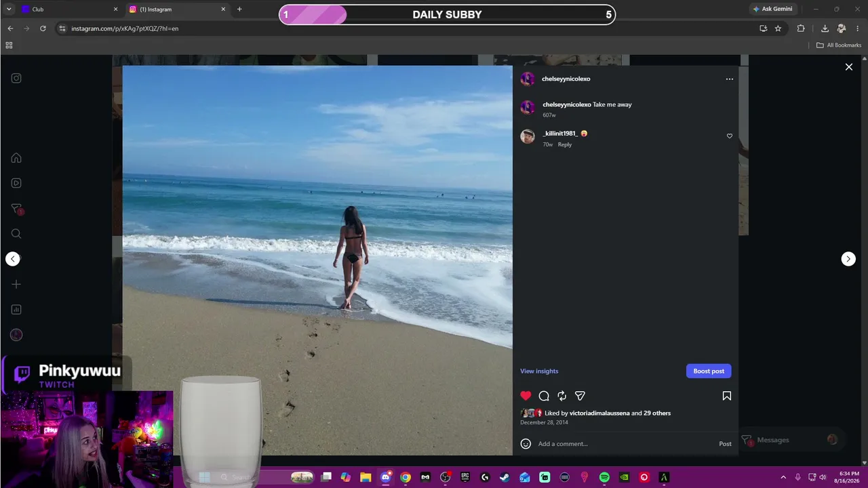The height and width of the screenshot is (488, 868).
Task: Open Chrome downloads
Action: click(x=825, y=28)
